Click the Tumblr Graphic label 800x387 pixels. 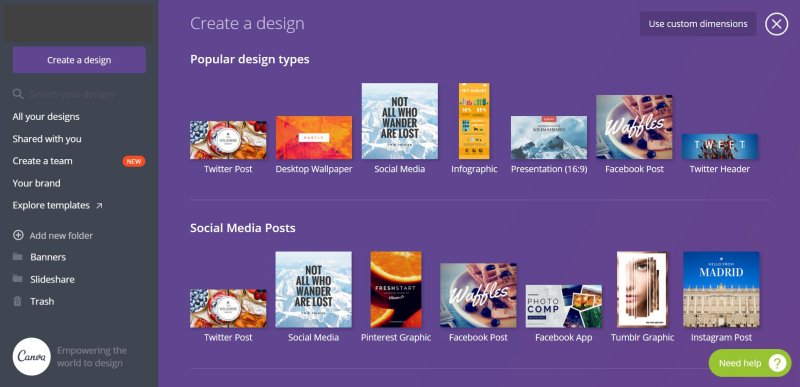pyautogui.click(x=642, y=338)
